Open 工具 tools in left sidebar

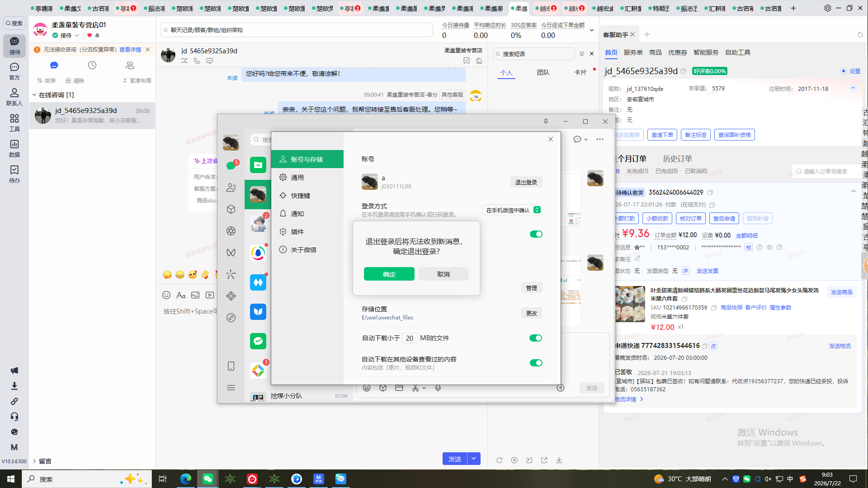click(14, 122)
